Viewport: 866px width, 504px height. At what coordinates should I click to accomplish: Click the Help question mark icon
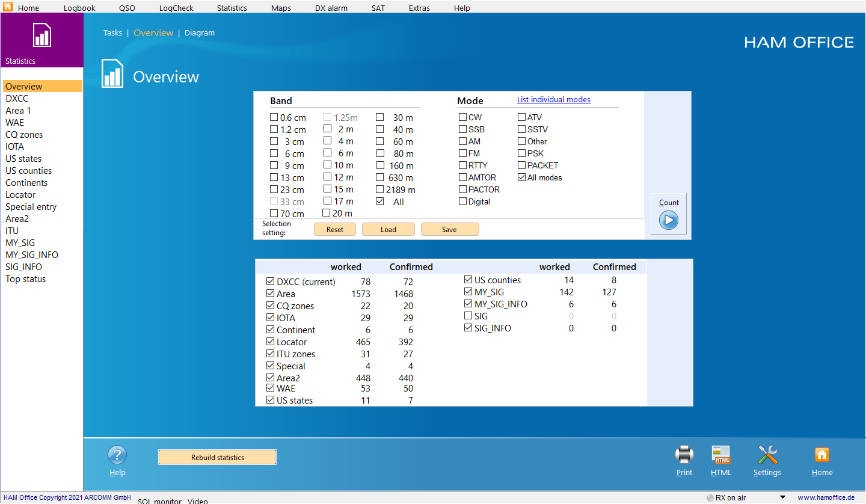(x=117, y=455)
